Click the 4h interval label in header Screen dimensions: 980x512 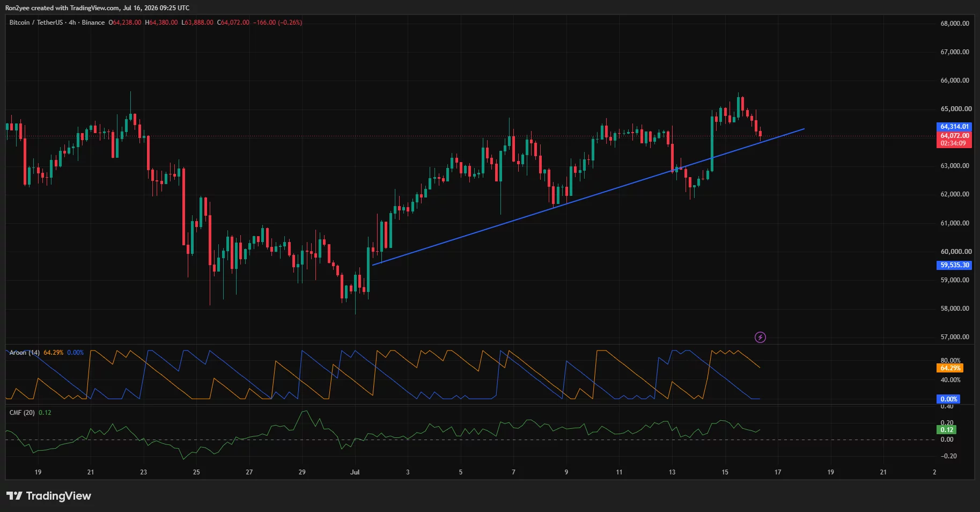pos(72,23)
